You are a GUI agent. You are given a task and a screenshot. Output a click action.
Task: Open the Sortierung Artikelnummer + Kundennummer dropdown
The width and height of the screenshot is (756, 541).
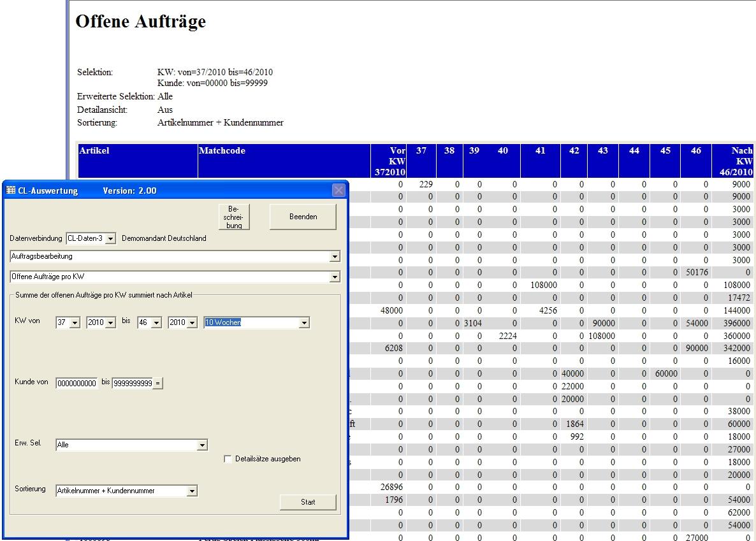[x=192, y=491]
